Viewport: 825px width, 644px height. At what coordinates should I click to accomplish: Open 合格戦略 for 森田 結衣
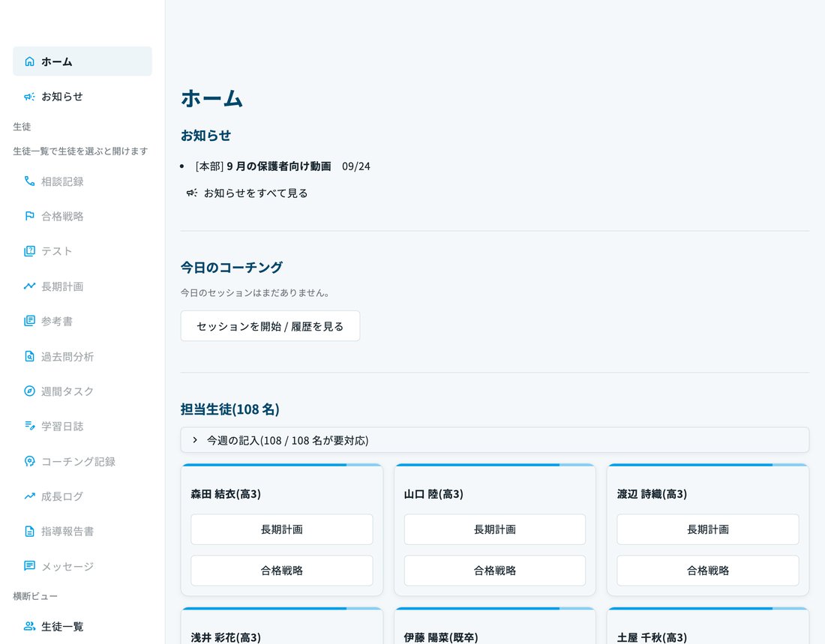281,571
